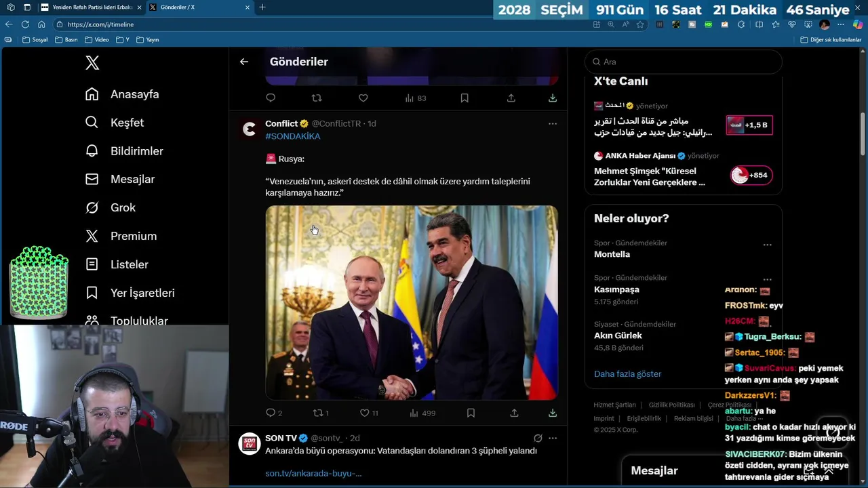Click the browser home button
The image size is (868, 488).
pos(41,24)
